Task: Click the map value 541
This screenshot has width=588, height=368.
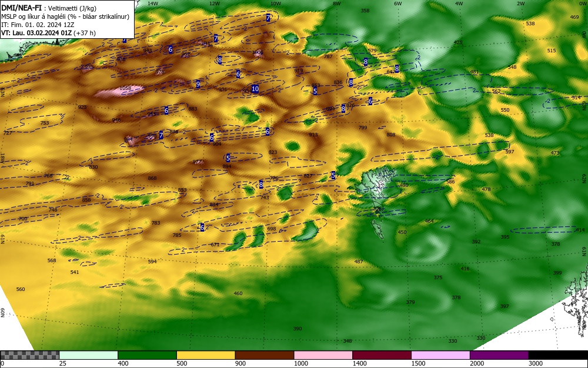Action: 75,272
